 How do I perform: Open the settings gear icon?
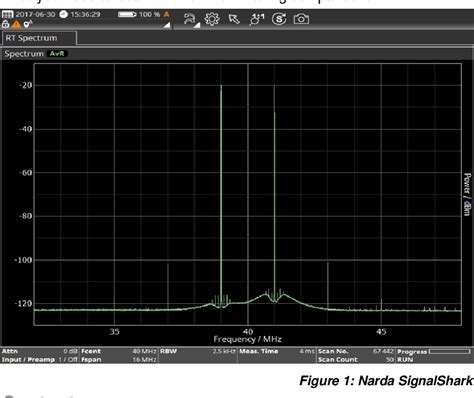[212, 19]
